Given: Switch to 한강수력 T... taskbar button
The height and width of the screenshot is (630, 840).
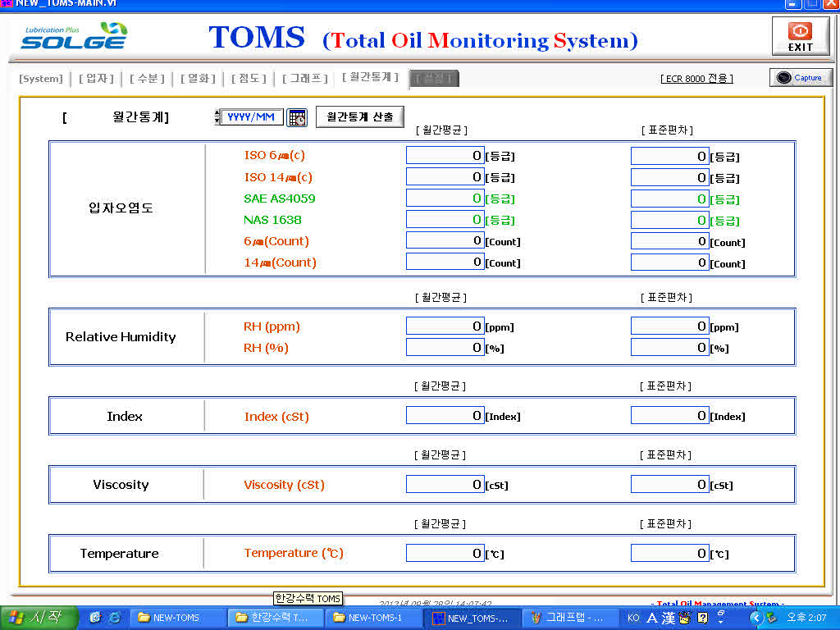Looking at the screenshot, I should pos(275,618).
